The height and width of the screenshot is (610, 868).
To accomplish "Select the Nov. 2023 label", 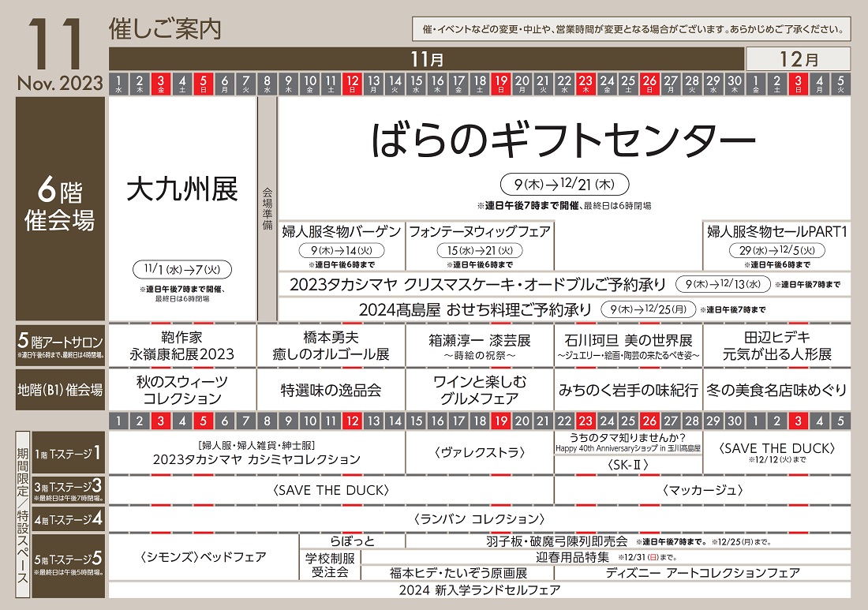I will 60,83.
